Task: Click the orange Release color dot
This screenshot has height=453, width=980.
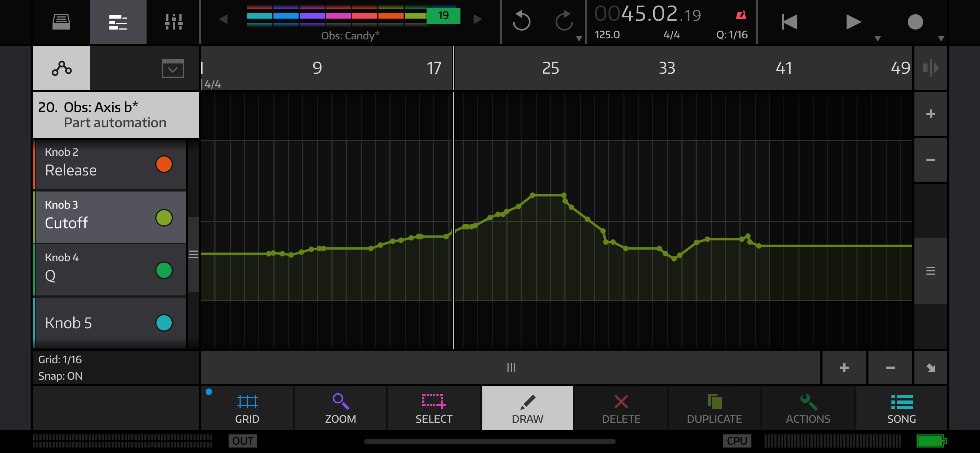Action: click(x=164, y=164)
